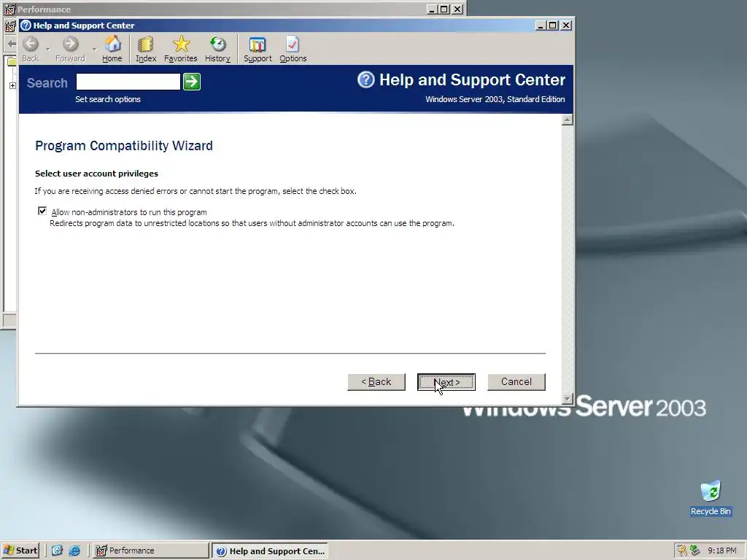Click scrollbar up arrow in help pane

coord(567,120)
